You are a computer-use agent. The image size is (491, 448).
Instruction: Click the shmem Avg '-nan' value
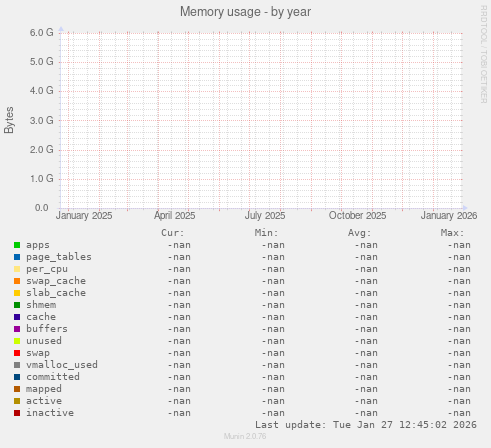[x=366, y=305]
